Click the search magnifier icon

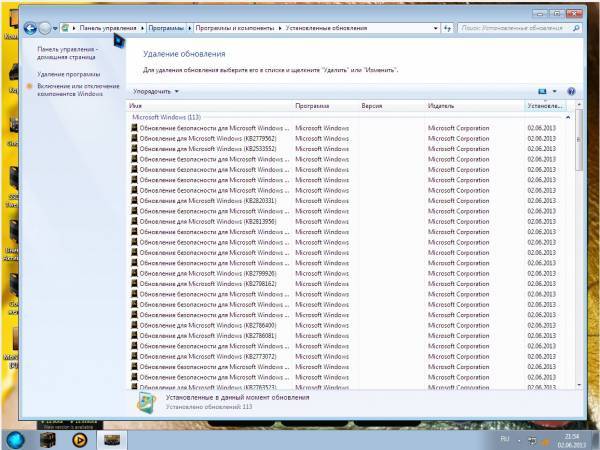(x=576, y=28)
